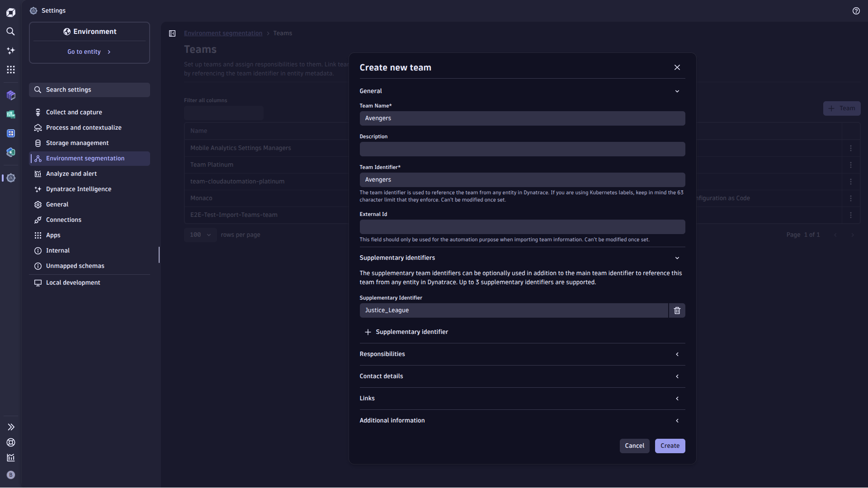The width and height of the screenshot is (868, 488).
Task: Follow the Environment segmentation breadcrumb link
Action: pyautogui.click(x=223, y=33)
